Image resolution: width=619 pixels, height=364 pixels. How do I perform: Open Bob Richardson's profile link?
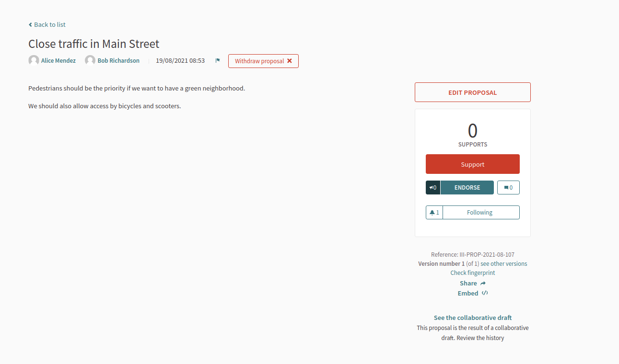(x=118, y=61)
